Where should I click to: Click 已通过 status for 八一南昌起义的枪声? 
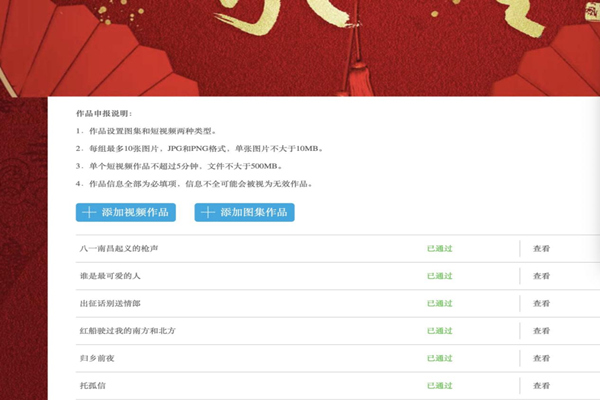point(440,249)
